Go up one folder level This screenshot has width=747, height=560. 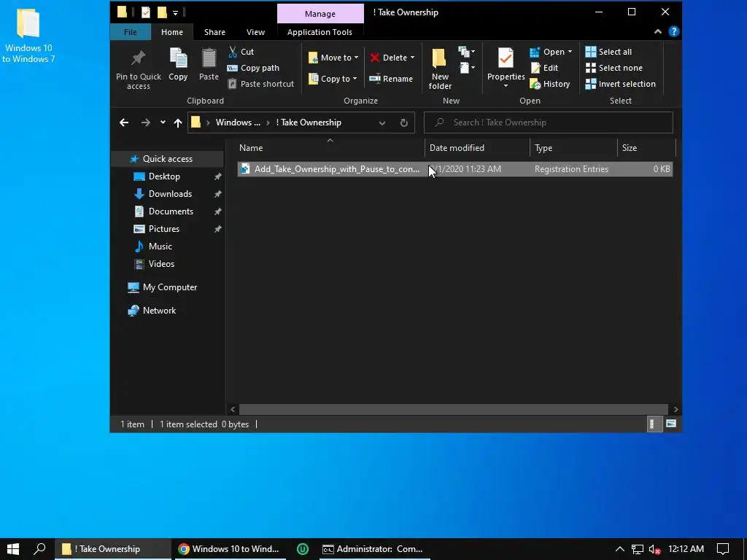coord(178,122)
